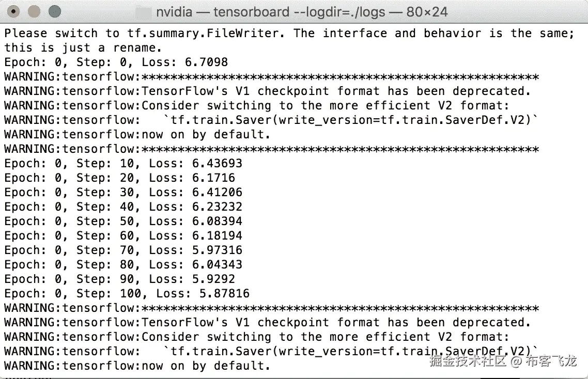This screenshot has width=588, height=379.
Task: Click the 'Step: 100, Loss: 5.87816' line
Action: click(127, 294)
